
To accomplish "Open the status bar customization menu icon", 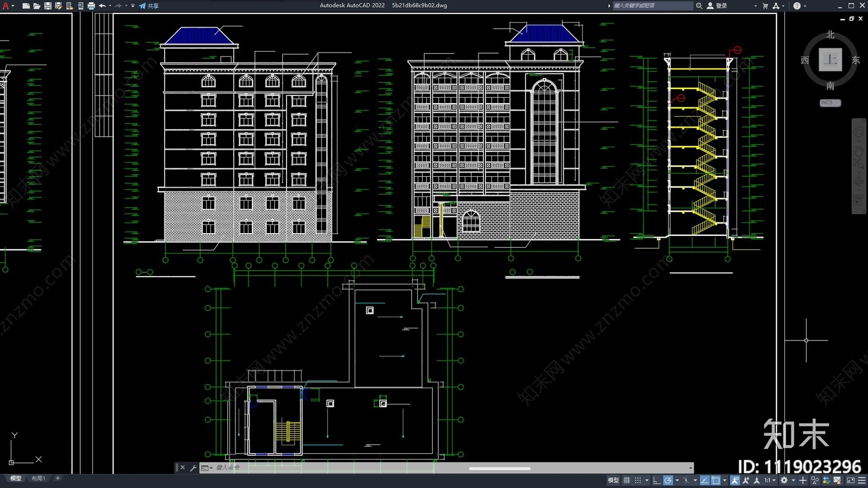I will point(861,480).
